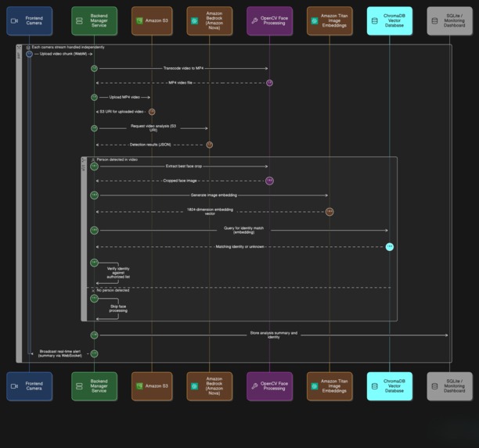Click the step circle before 'Upload MP4 video'
This screenshot has width=479, height=448.
click(x=94, y=98)
